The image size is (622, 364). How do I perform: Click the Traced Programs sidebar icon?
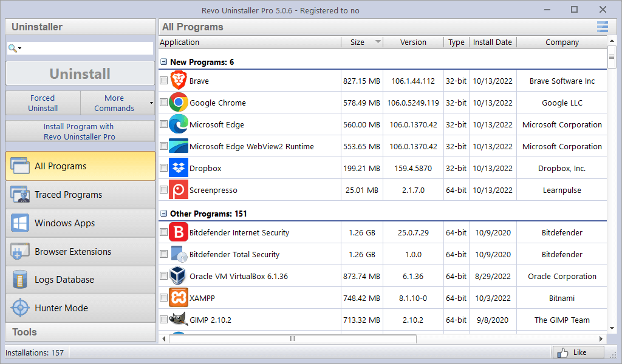(20, 194)
